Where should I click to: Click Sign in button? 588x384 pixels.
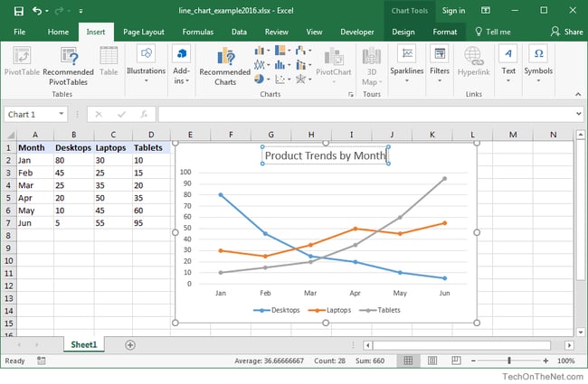tap(453, 11)
